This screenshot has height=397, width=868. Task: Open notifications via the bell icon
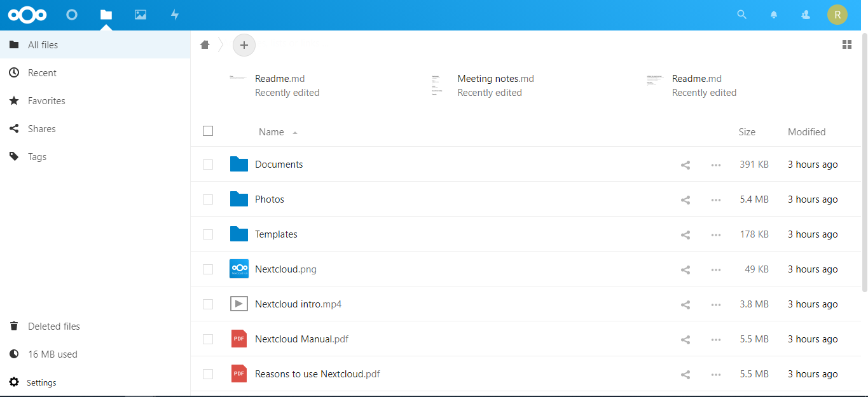(x=774, y=14)
